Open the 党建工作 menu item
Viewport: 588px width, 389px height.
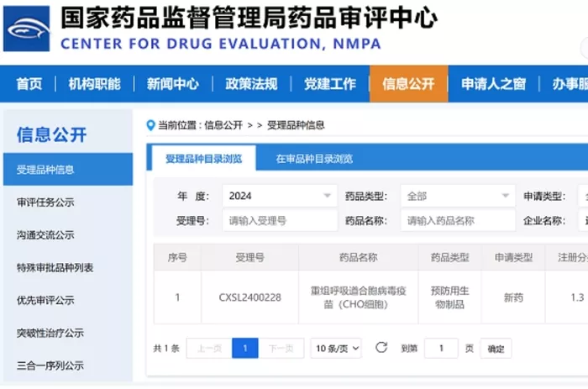pos(330,84)
